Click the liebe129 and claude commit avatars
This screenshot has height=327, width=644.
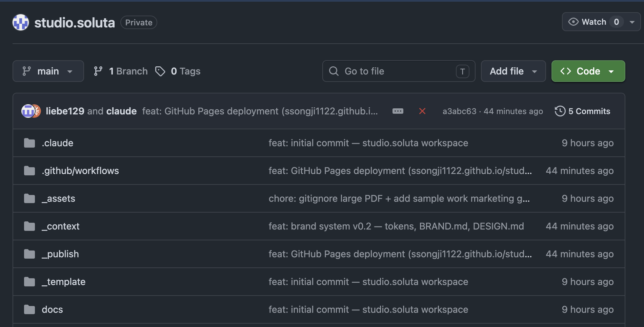pyautogui.click(x=31, y=111)
